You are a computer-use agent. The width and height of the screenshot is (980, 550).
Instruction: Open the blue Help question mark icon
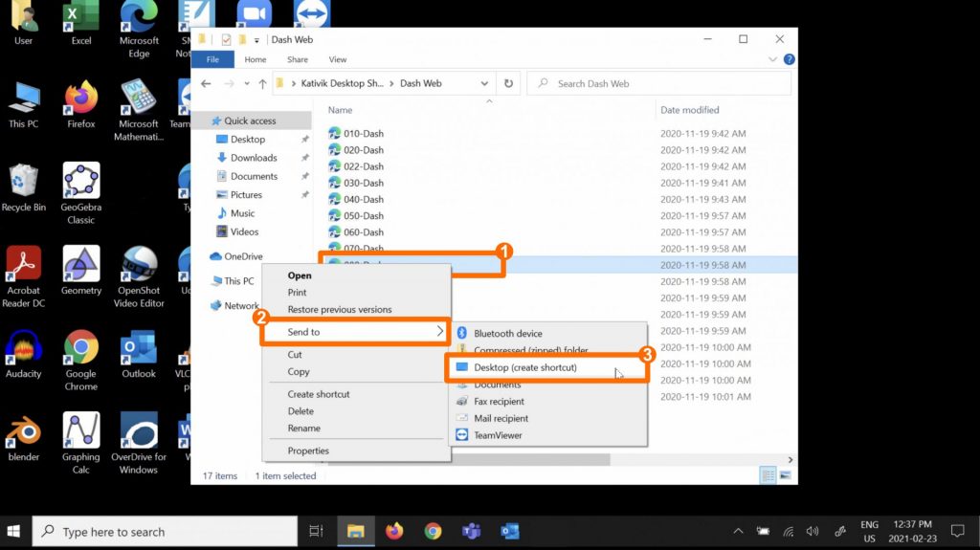tap(789, 59)
